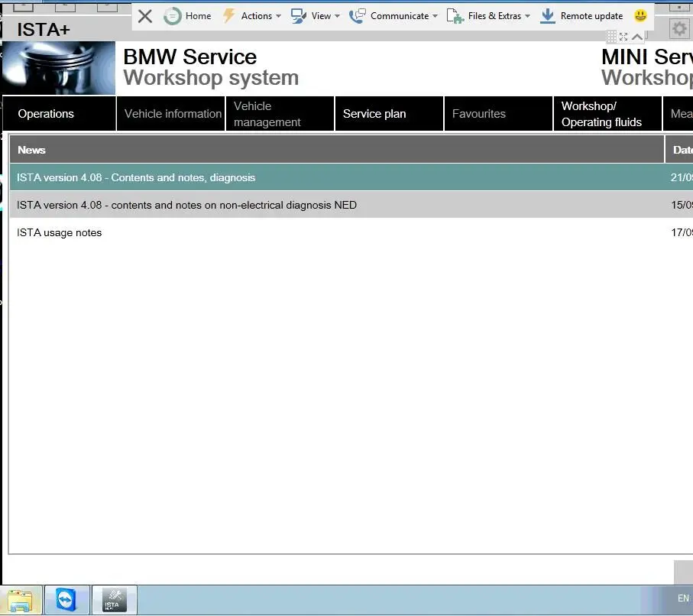Click the smiley feedback icon
Viewport: 693px width, 616px height.
[x=640, y=16]
